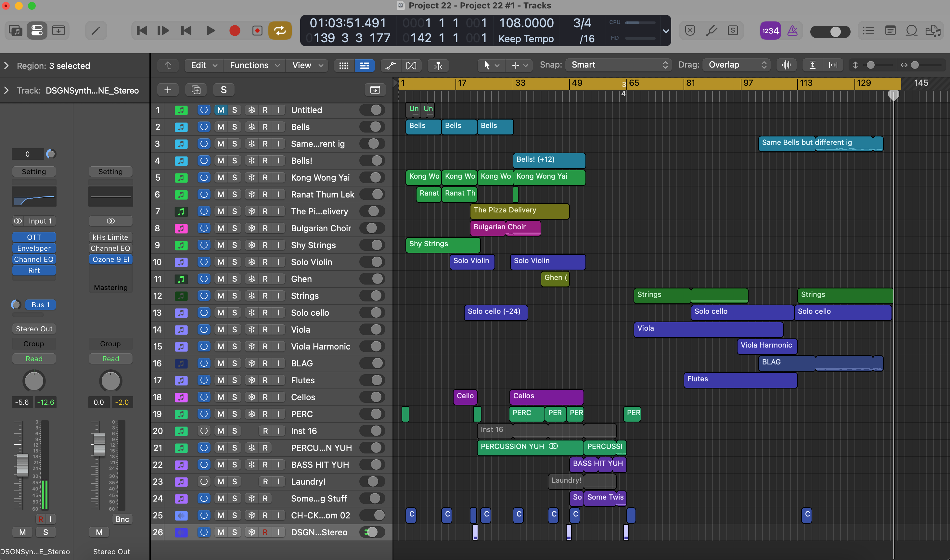Toggle the count-in 1234 button

[770, 31]
